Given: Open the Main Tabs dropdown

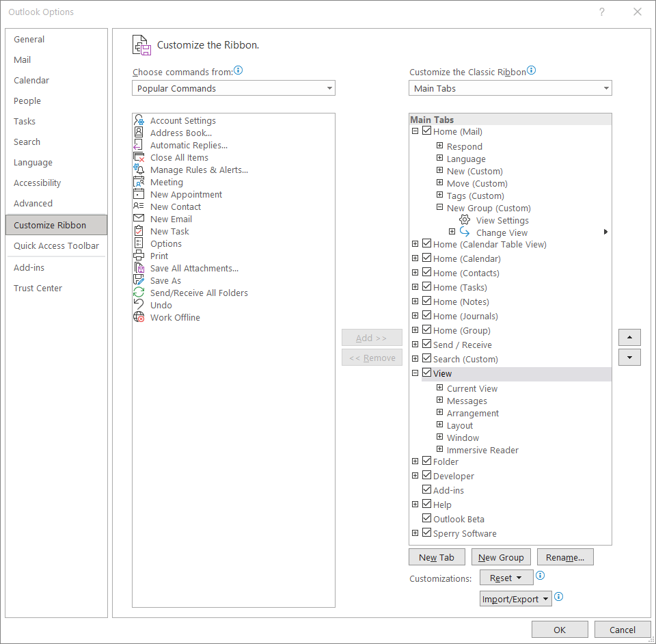Looking at the screenshot, I should (510, 88).
